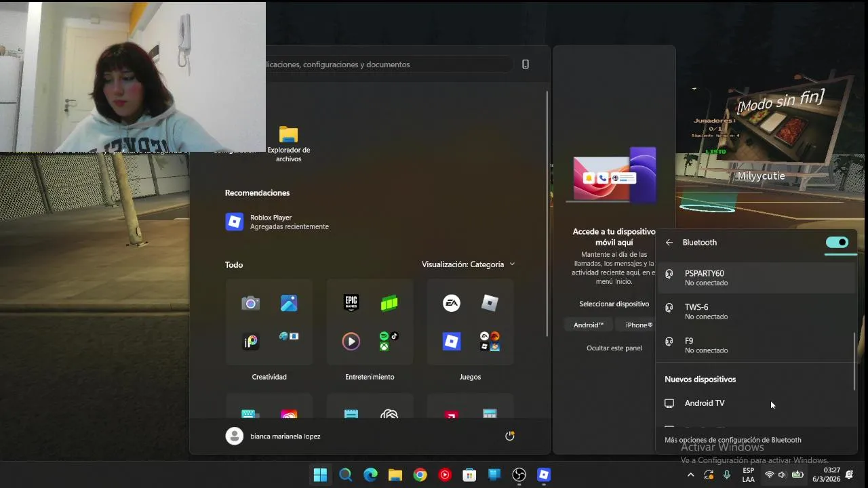The image size is (868, 488).
Task: Click the Recomendaciones heading
Action: 257,193
